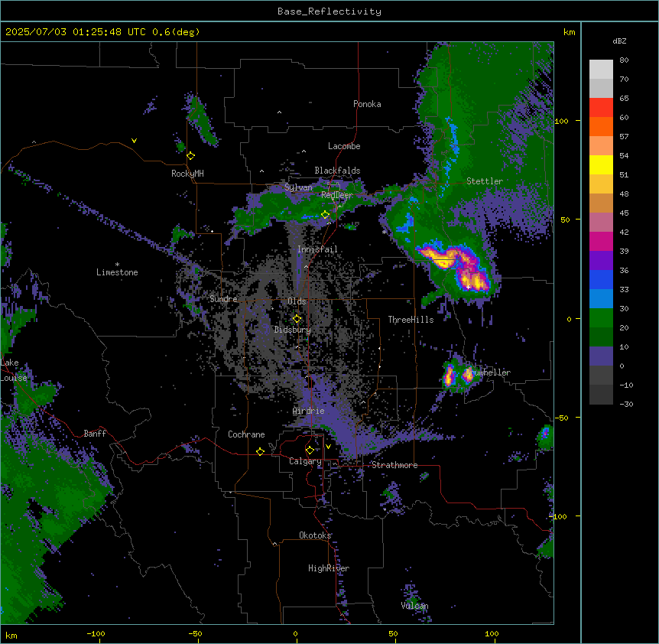This screenshot has height=644, width=659.
Task: Choose the bright green 20-30 dBZ swatch
Action: 601,318
